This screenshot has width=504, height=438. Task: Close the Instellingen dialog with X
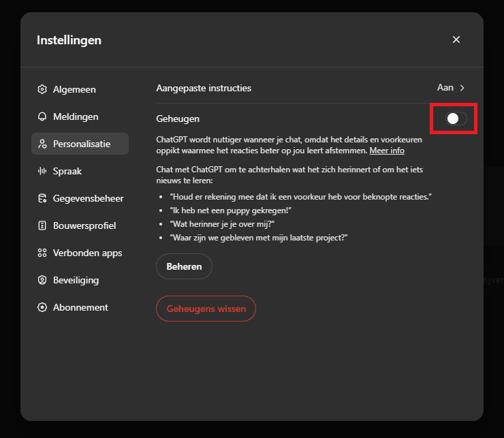coord(456,40)
